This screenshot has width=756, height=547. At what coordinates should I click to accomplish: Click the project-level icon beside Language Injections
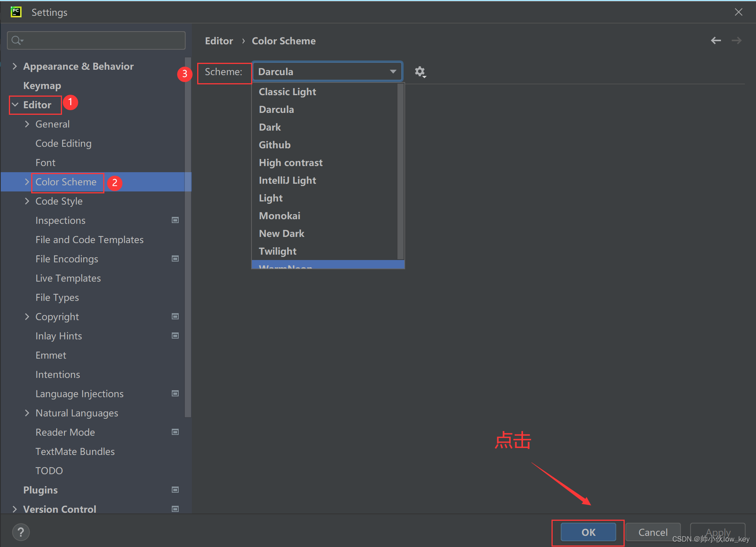(175, 394)
